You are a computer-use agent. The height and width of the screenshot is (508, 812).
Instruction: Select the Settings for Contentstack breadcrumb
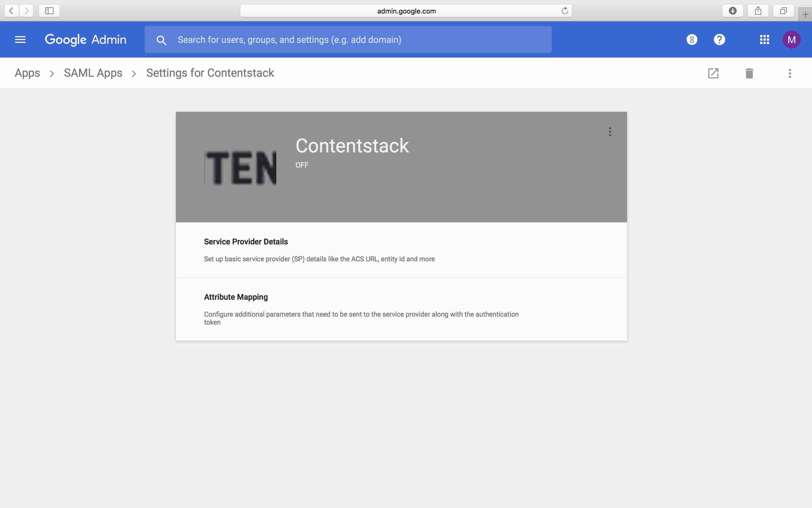210,73
